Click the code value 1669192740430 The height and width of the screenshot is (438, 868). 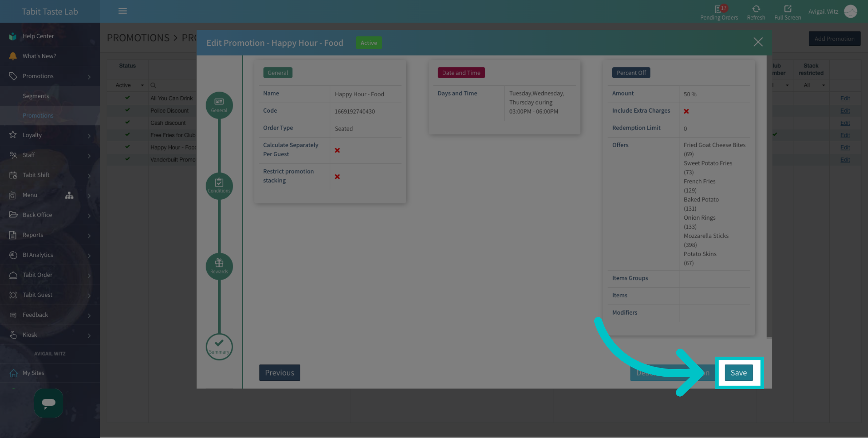pos(354,111)
